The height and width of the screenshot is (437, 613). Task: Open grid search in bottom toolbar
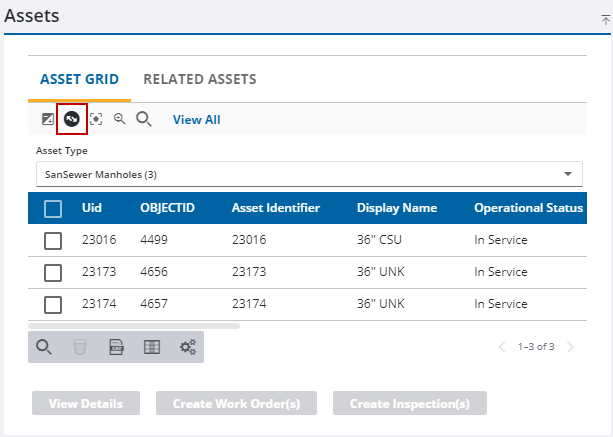point(44,347)
